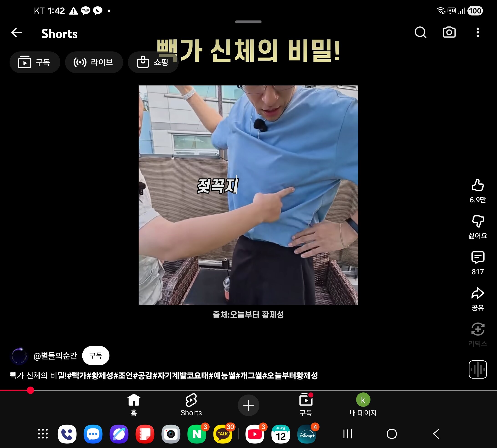Screen dimensions: 497x448
Task: Dislike the short with thumbs down
Action: click(478, 221)
